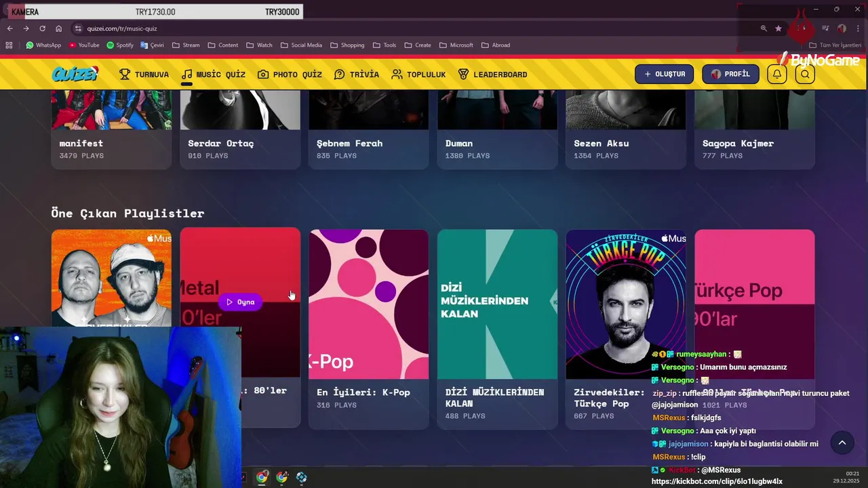Click the Öne Çıkan Playlistler heading
Screen dimensions: 868x488
pyautogui.click(x=127, y=213)
